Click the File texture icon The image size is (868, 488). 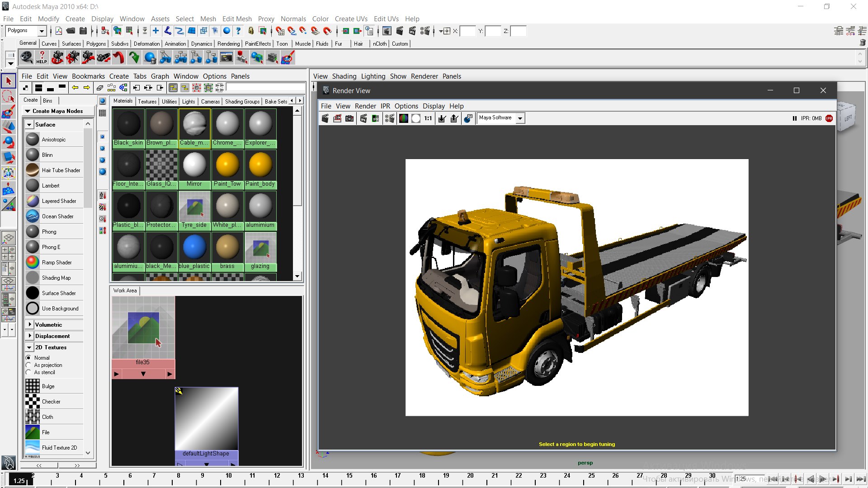pyautogui.click(x=33, y=432)
